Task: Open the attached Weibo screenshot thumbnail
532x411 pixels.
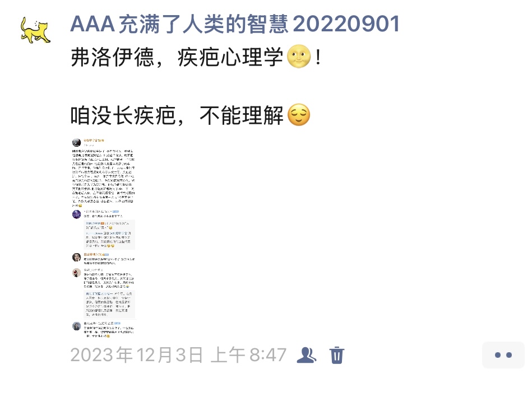Action: (104, 237)
